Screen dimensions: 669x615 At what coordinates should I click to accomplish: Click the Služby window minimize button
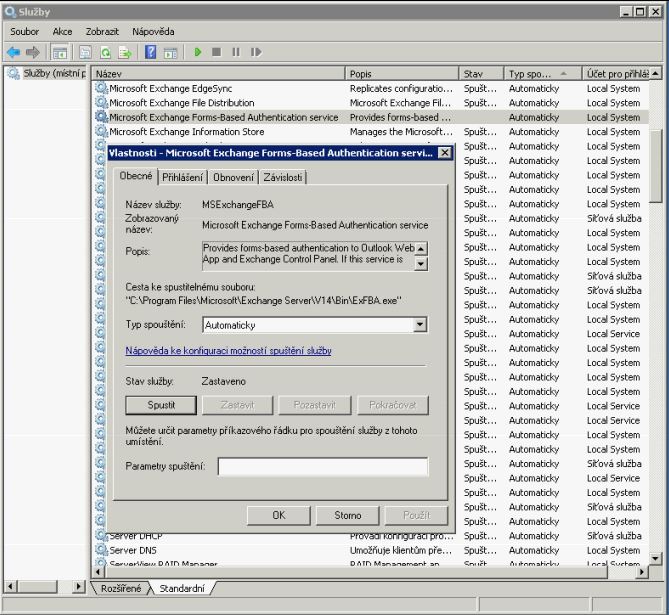(625, 12)
